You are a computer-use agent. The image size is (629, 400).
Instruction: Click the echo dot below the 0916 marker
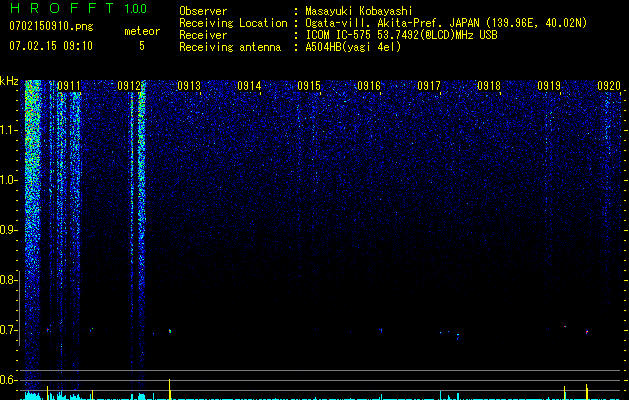(381, 330)
